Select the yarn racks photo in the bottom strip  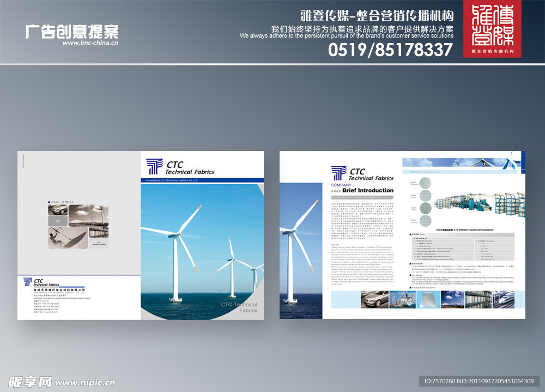click(479, 299)
